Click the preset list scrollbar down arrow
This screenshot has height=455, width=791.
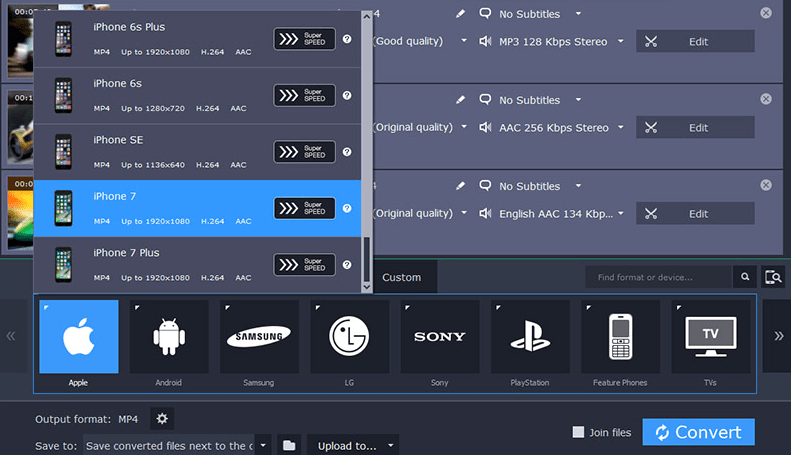pyautogui.click(x=367, y=287)
